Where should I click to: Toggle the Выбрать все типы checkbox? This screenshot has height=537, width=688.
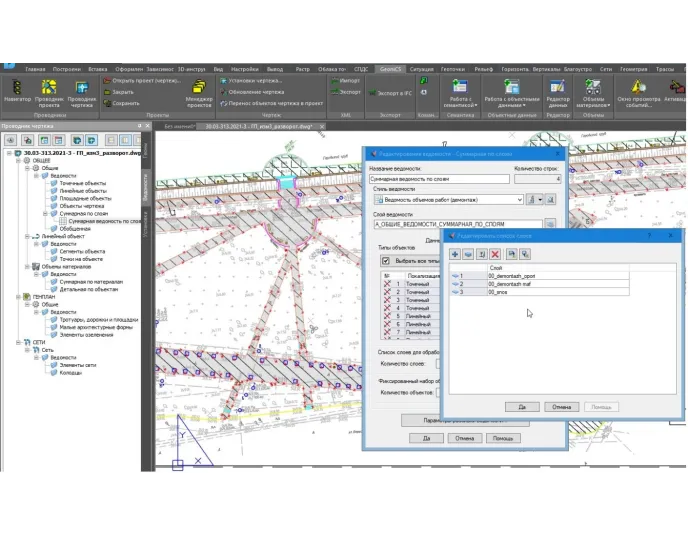(x=385, y=261)
